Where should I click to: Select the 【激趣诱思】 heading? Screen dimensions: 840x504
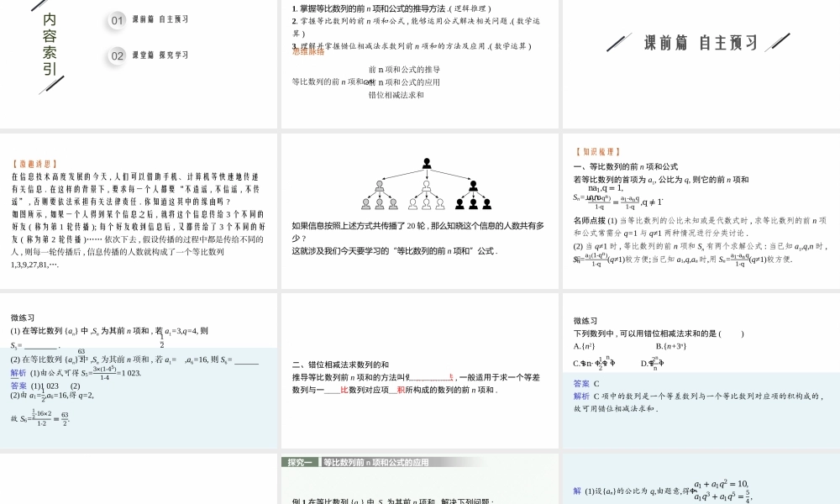click(34, 165)
